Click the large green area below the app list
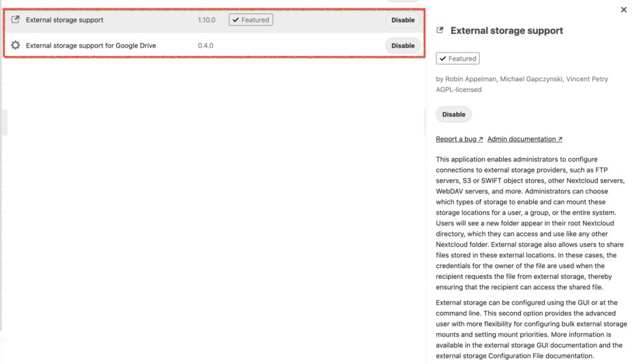This screenshot has height=364, width=634. point(215,211)
